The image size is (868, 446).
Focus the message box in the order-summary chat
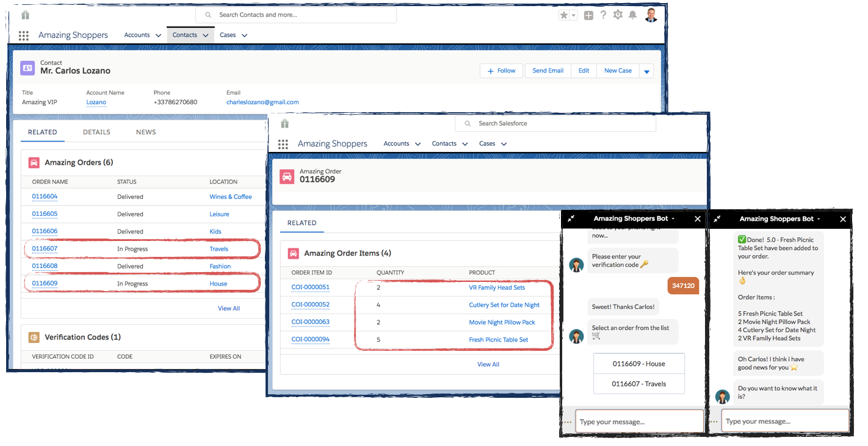785,422
